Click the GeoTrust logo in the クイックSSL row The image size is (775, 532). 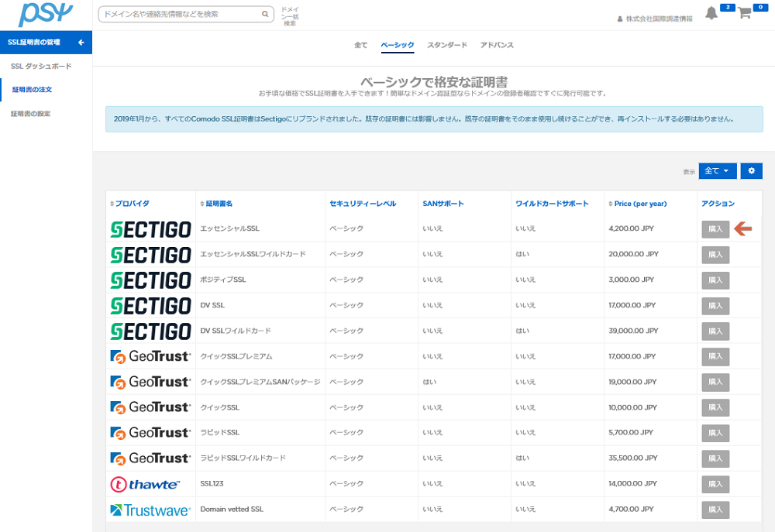pyautogui.click(x=150, y=407)
